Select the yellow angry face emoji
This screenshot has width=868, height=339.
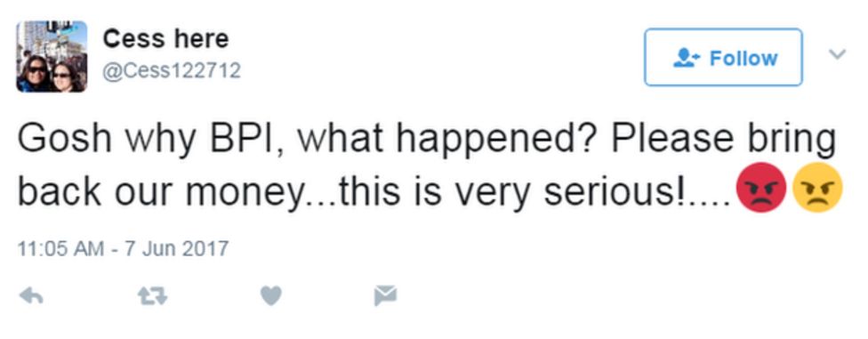click(817, 187)
